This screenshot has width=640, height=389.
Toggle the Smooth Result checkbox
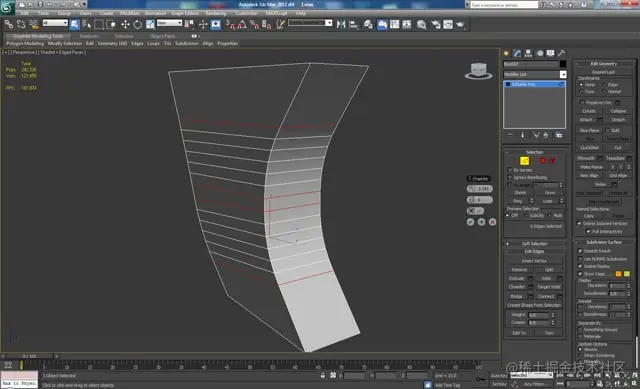click(580, 251)
